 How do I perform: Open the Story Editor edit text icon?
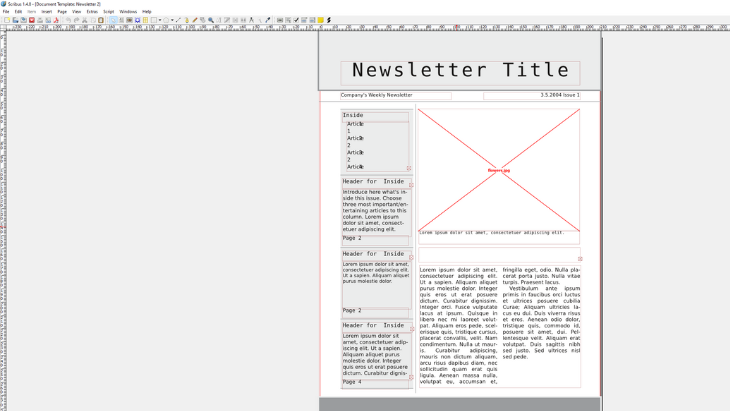[227, 20]
